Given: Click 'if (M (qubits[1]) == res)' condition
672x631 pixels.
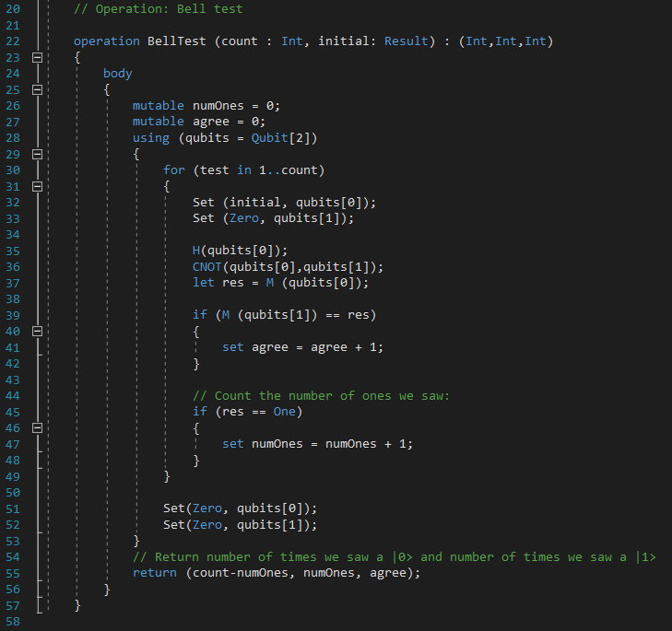Looking at the screenshot, I should click(x=284, y=315).
